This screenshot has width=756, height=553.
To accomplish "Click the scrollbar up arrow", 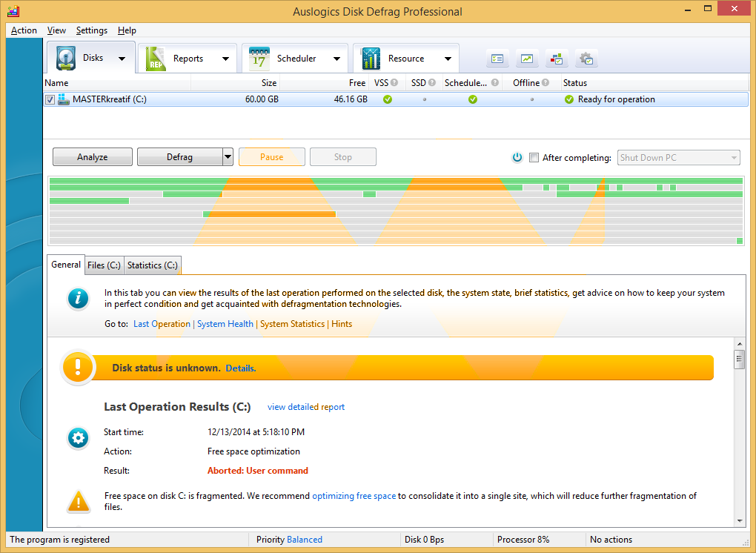I will coord(740,343).
